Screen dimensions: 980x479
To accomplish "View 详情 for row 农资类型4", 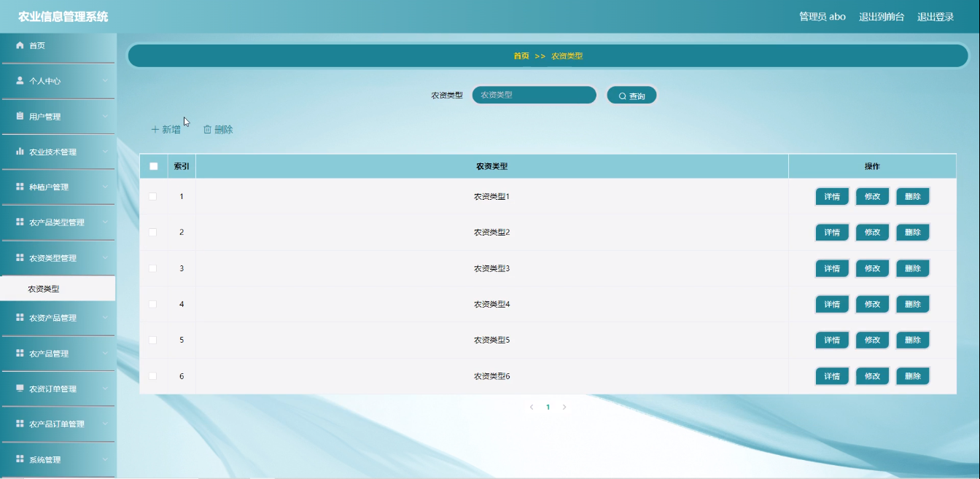I will [x=832, y=305].
